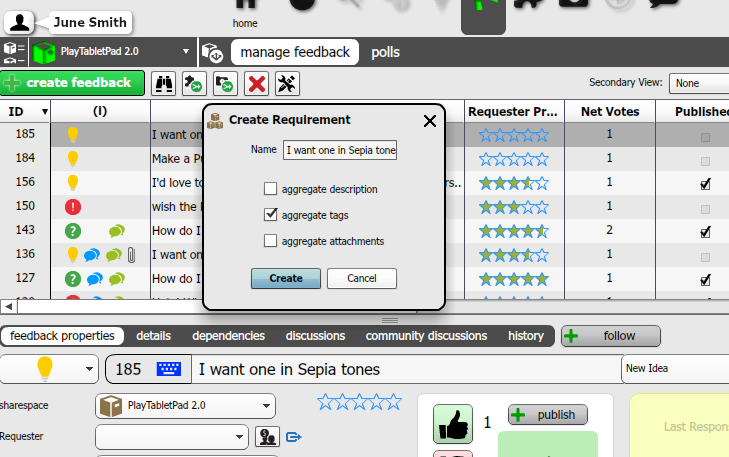Expand the sharespace PlayTabletPad 2.0 dropdown
Image resolution: width=729 pixels, height=457 pixels.
(x=185, y=405)
